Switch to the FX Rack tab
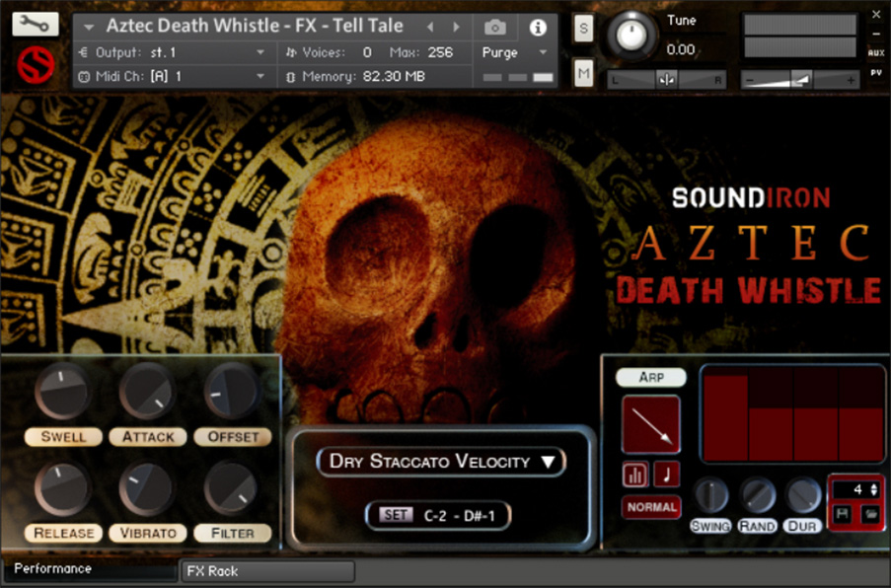This screenshot has height=588, width=891. coord(267,571)
